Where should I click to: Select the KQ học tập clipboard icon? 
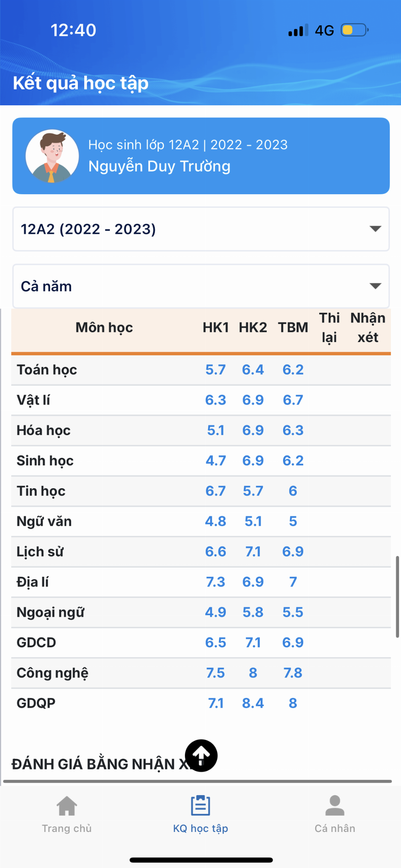coord(200,806)
